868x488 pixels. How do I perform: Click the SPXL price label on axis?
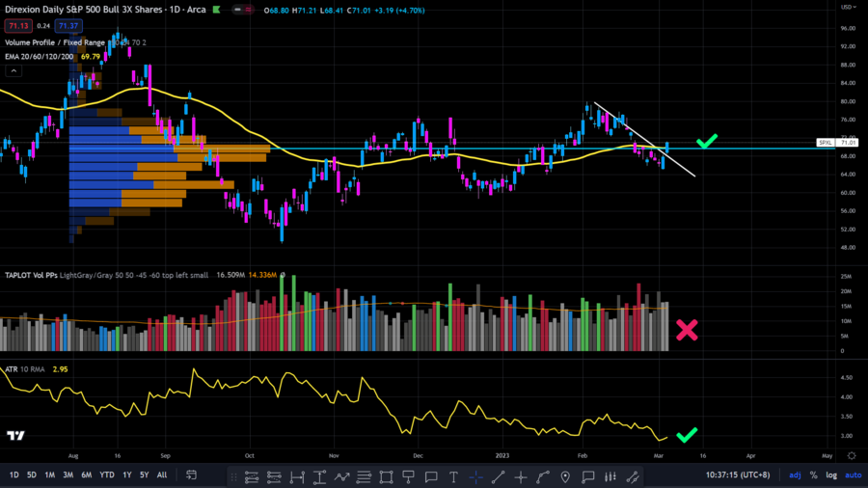pos(826,143)
